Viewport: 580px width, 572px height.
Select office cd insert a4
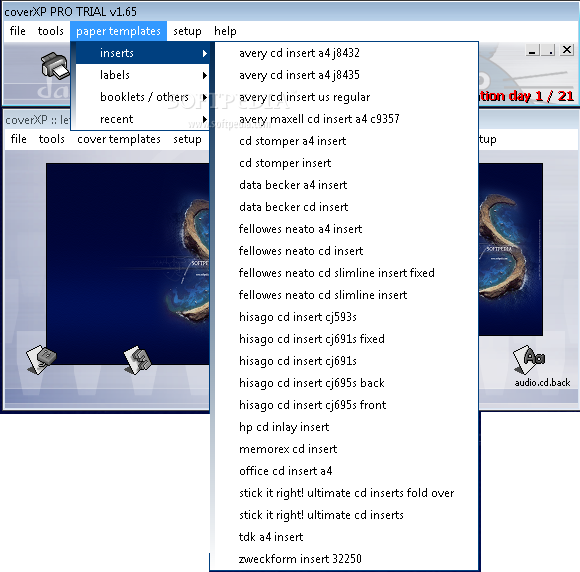pyautogui.click(x=346, y=471)
